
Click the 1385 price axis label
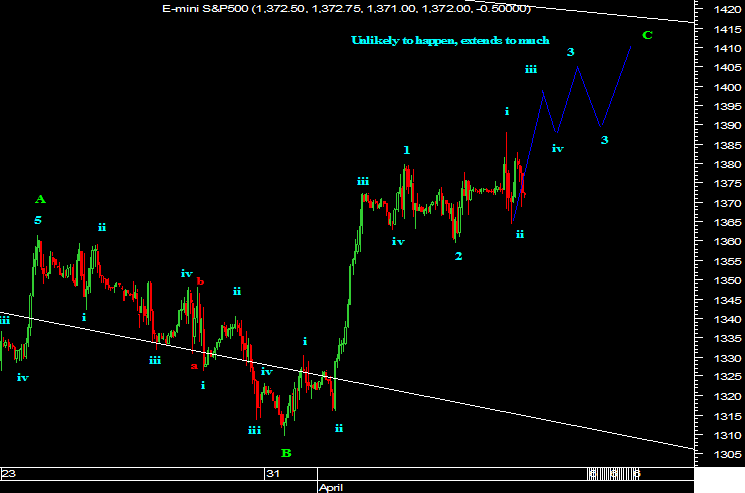click(727, 145)
